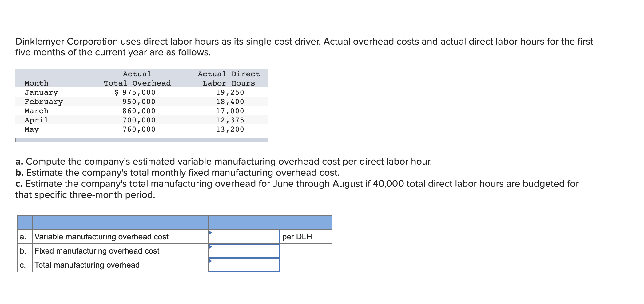Click the Actual Total Overhead column header
This screenshot has width=644, height=304.
click(137, 78)
